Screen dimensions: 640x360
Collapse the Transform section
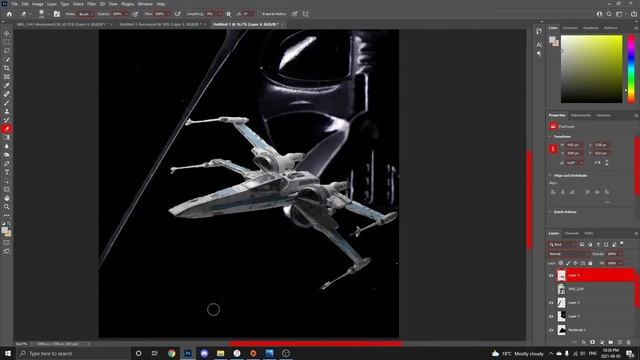[x=550, y=137]
